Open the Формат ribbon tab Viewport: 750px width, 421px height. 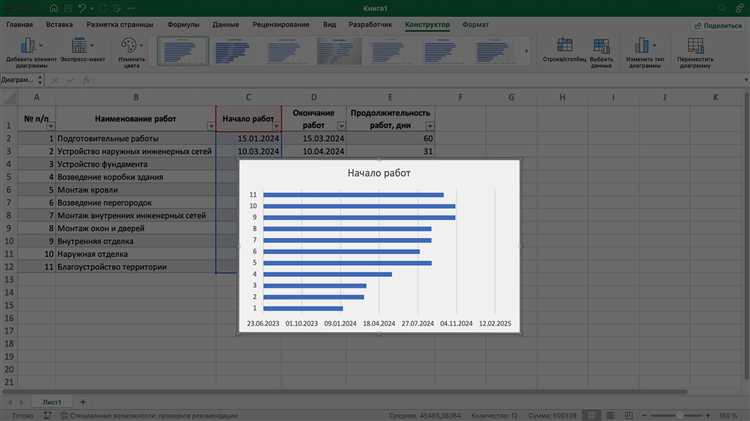click(x=475, y=24)
